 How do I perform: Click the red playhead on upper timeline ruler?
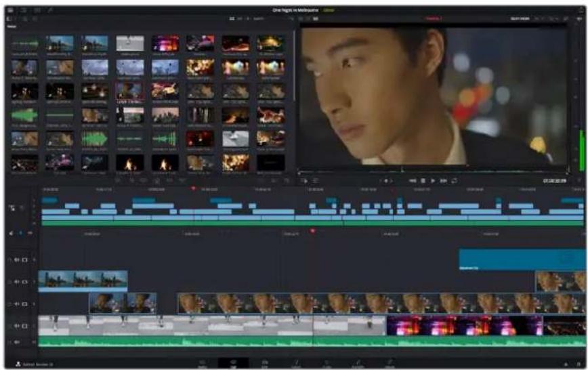(194, 188)
